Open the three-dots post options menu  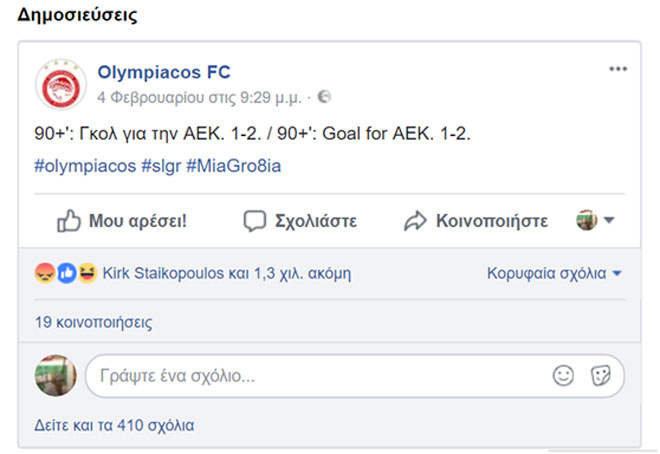(x=618, y=69)
